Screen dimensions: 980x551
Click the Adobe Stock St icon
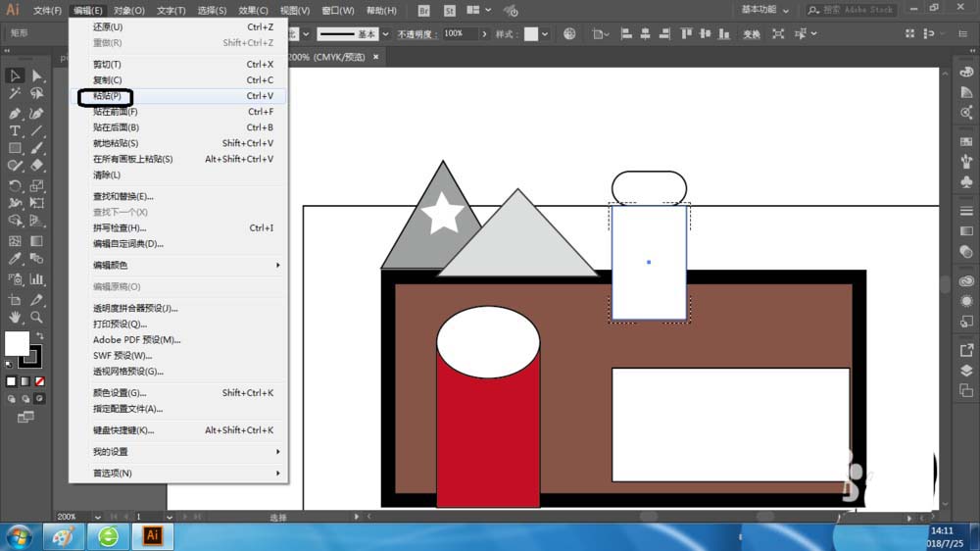click(450, 11)
